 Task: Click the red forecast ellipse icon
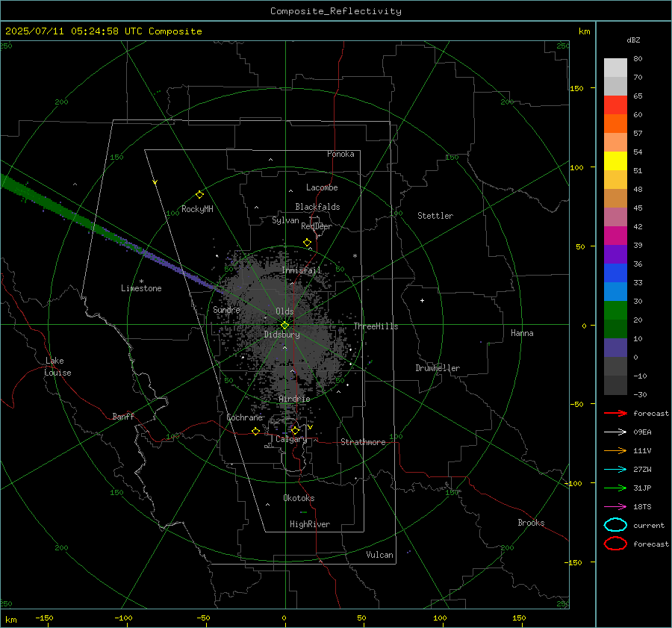click(x=615, y=544)
